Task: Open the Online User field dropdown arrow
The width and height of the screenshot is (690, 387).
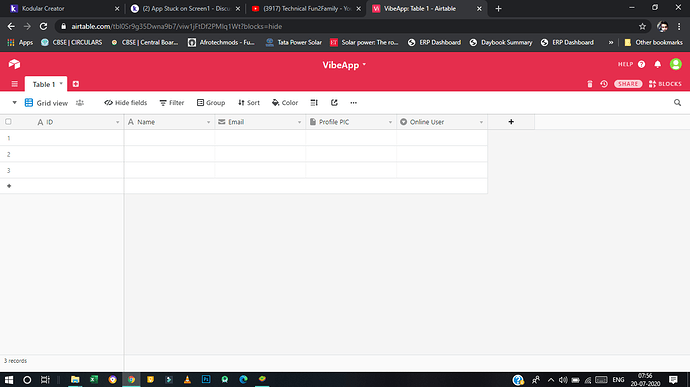Action: tap(481, 122)
